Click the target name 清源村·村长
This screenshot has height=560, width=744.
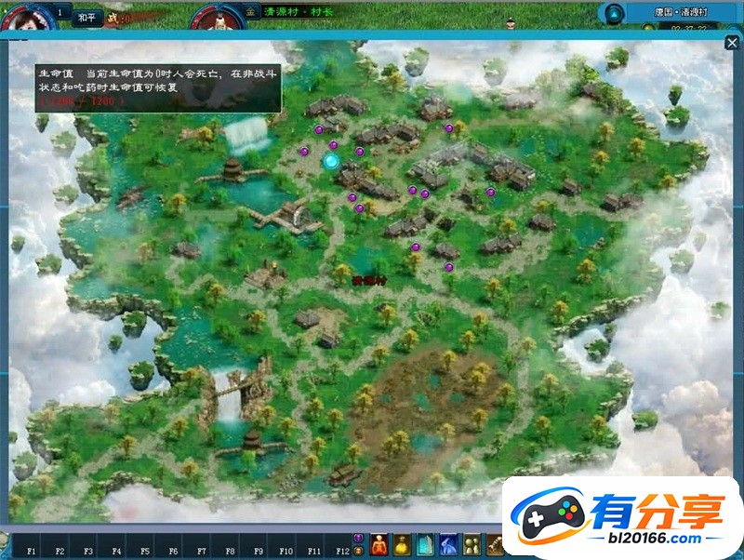tap(299, 12)
